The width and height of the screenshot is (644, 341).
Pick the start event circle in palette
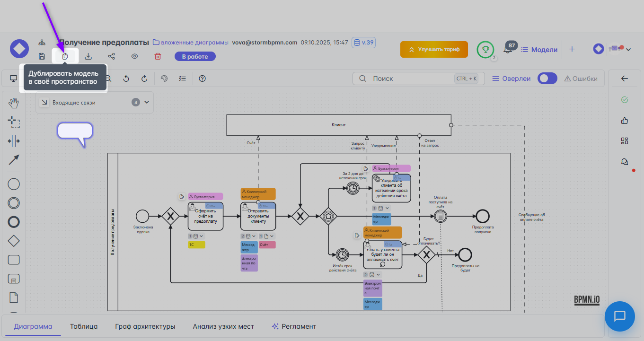(x=14, y=184)
